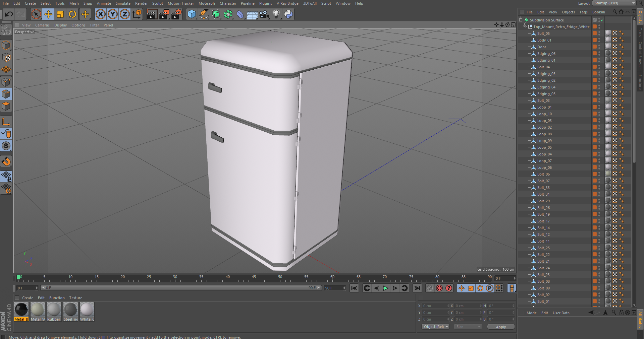Click end frame 90 F stepper field
The height and width of the screenshot is (339, 644).
tap(335, 288)
